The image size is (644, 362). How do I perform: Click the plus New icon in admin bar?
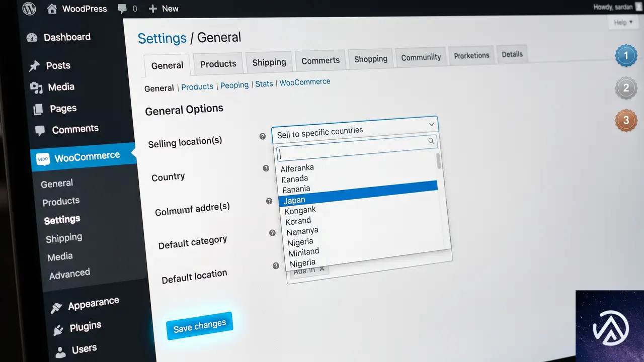(153, 9)
